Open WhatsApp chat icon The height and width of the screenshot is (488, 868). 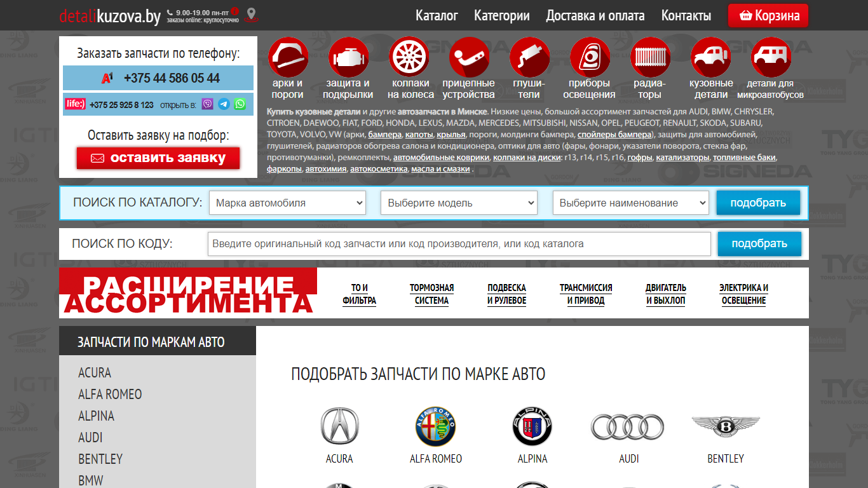pos(240,104)
